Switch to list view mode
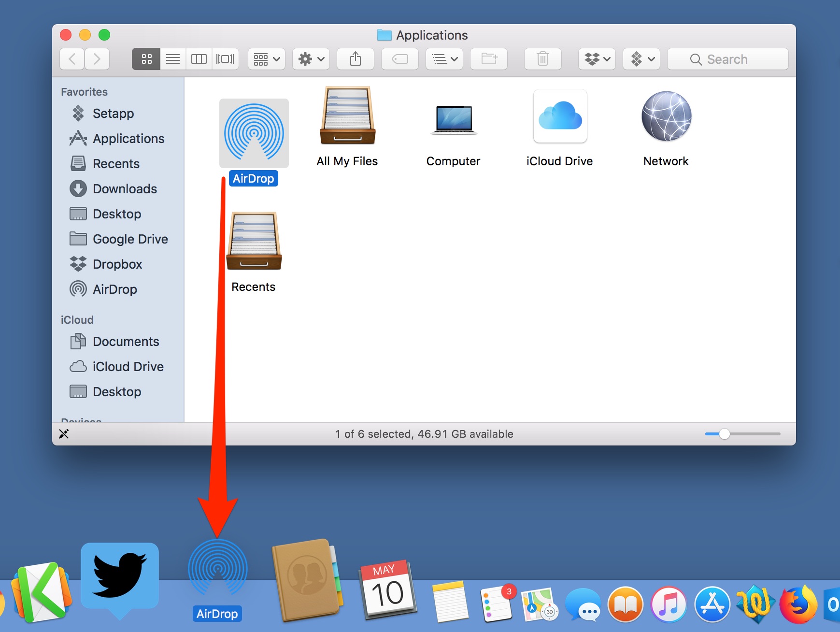Image resolution: width=840 pixels, height=632 pixels. pos(173,59)
